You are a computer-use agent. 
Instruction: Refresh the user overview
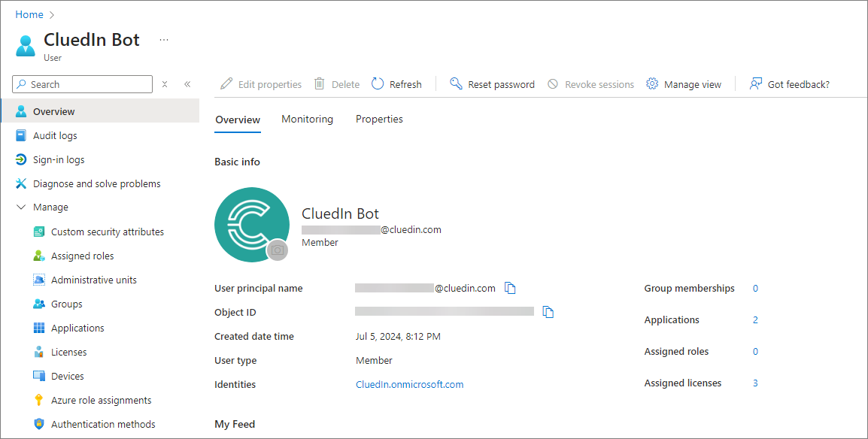[x=396, y=84]
